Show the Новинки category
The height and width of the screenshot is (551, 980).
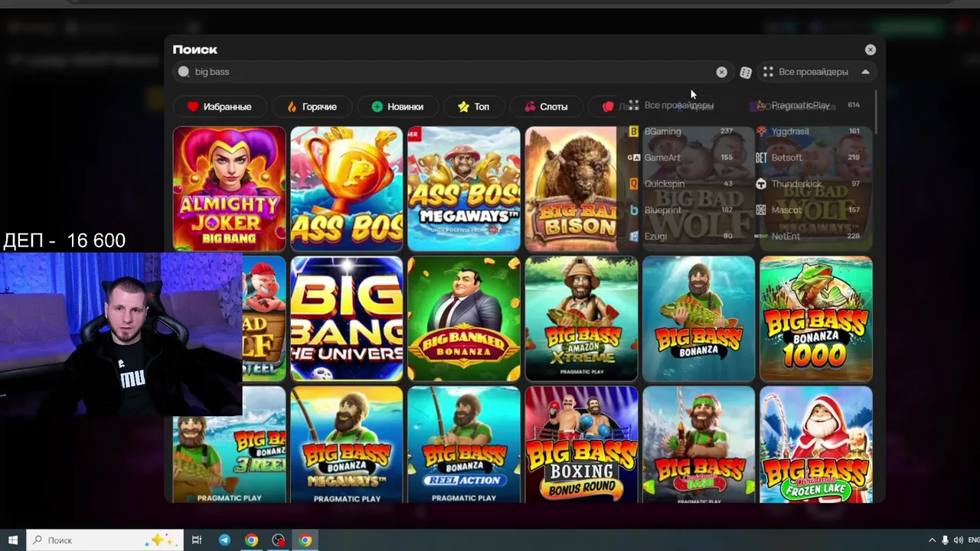(x=397, y=106)
